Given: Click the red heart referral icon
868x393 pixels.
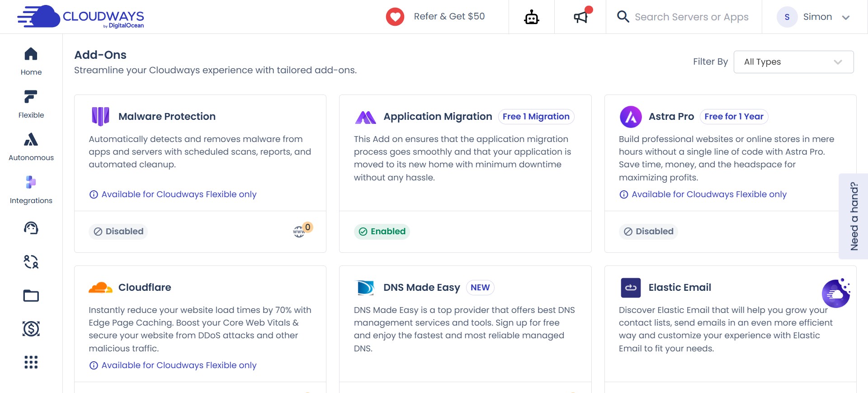Looking at the screenshot, I should (395, 17).
